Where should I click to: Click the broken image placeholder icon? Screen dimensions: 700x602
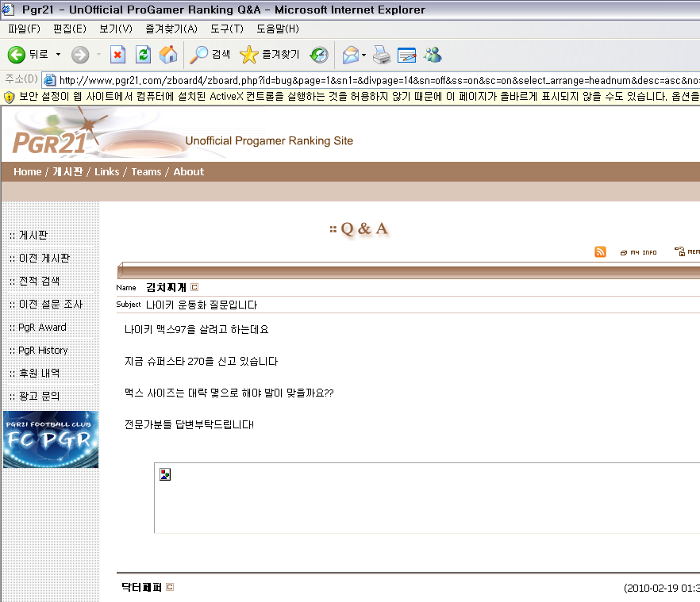tap(165, 474)
